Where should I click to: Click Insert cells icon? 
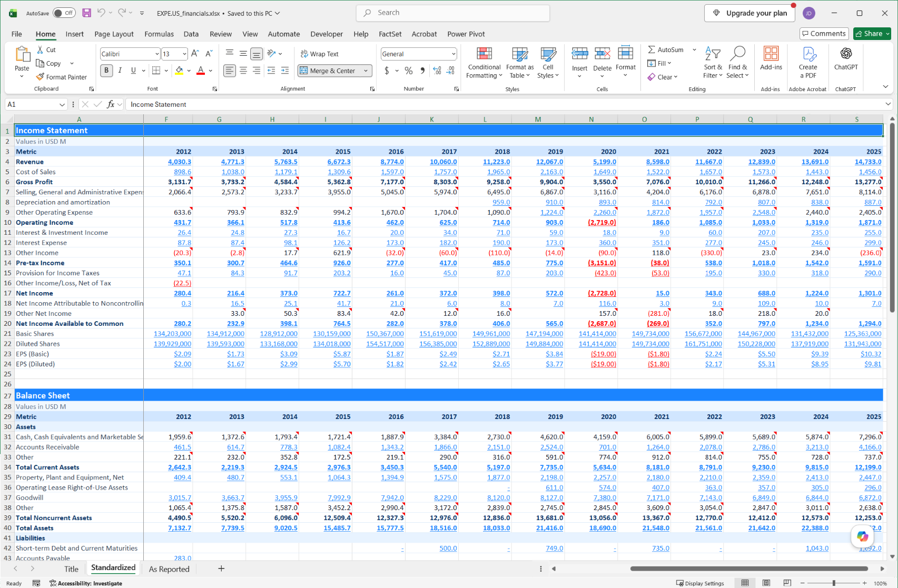click(579, 54)
